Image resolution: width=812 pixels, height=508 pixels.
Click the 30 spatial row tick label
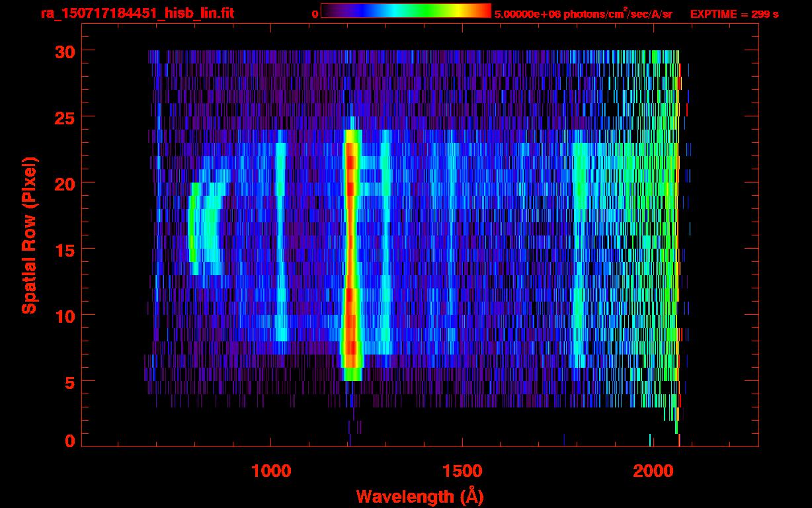point(65,51)
